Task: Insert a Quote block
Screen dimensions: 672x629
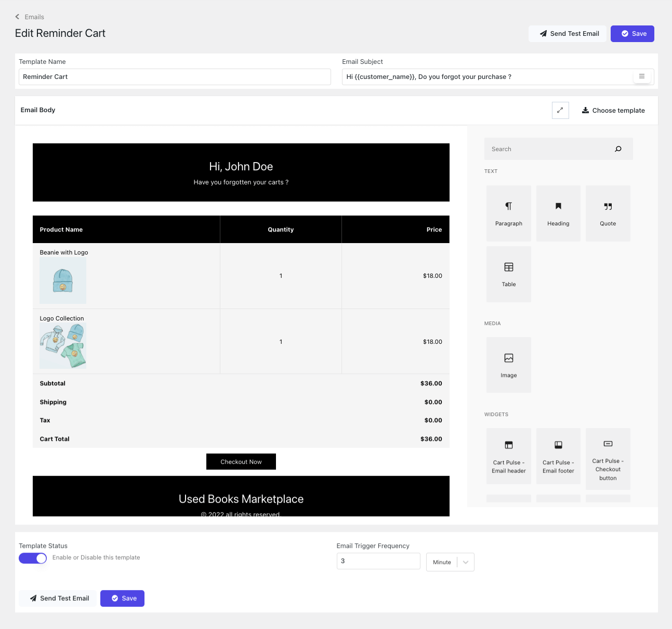Action: point(607,213)
